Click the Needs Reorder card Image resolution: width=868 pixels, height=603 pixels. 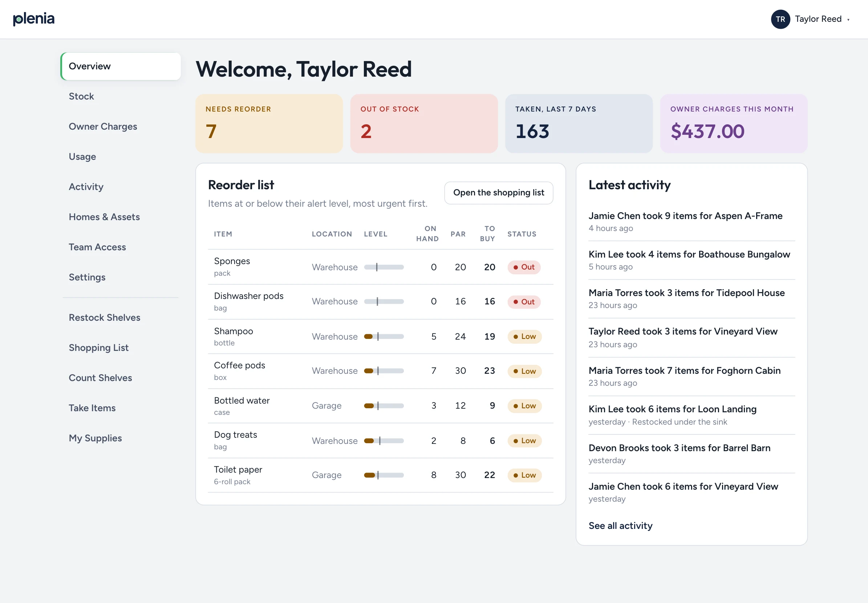[269, 124]
